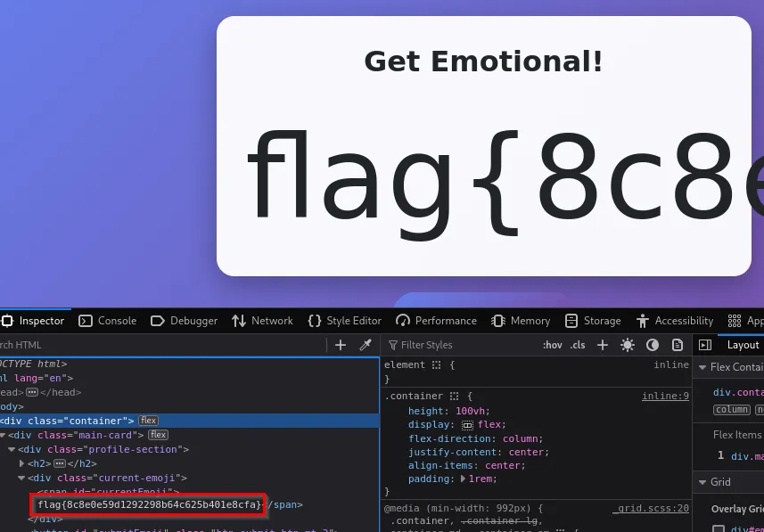Add a new style rule with plus icon
Image resolution: width=764 pixels, height=532 pixels.
click(603, 345)
